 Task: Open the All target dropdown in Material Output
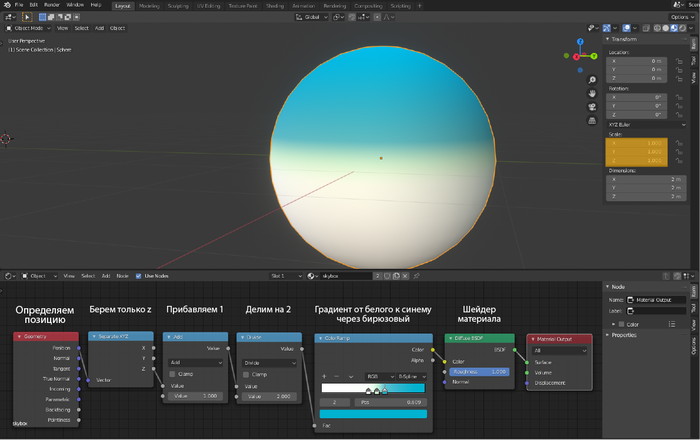[559, 351]
